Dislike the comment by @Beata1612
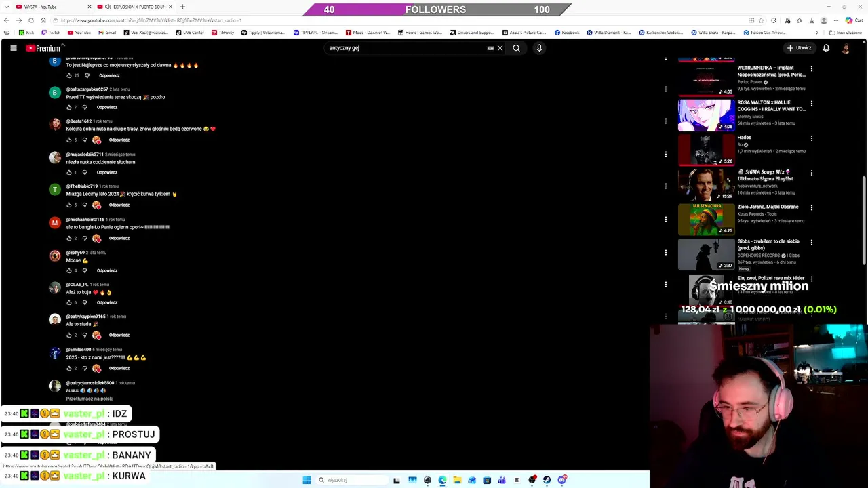The image size is (868, 488). (x=85, y=140)
